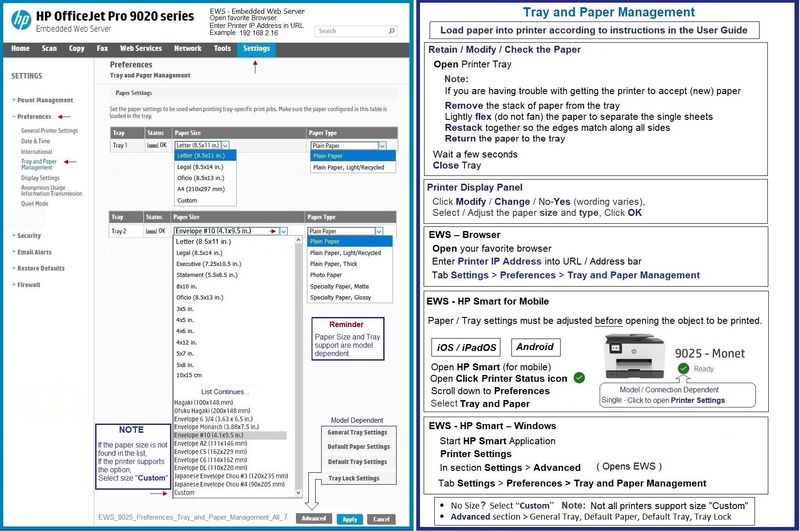Click Tray 1 status paper icon
Viewport: 800px width, 531px height.
point(152,145)
